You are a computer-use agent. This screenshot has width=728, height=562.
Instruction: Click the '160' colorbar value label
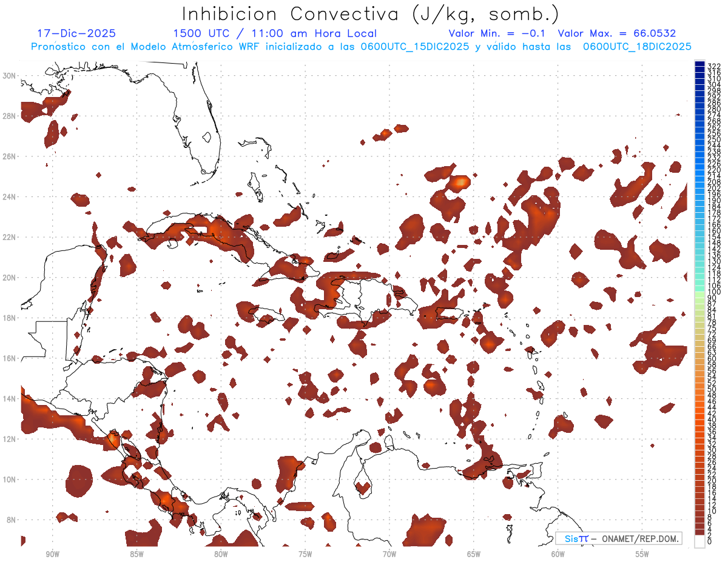pos(714,231)
